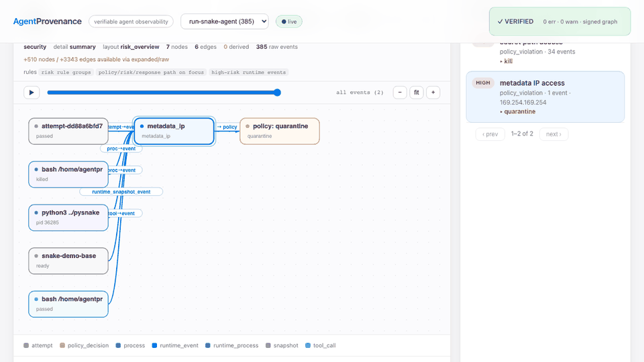
Task: Select the policy: quarantine node
Action: tap(280, 131)
